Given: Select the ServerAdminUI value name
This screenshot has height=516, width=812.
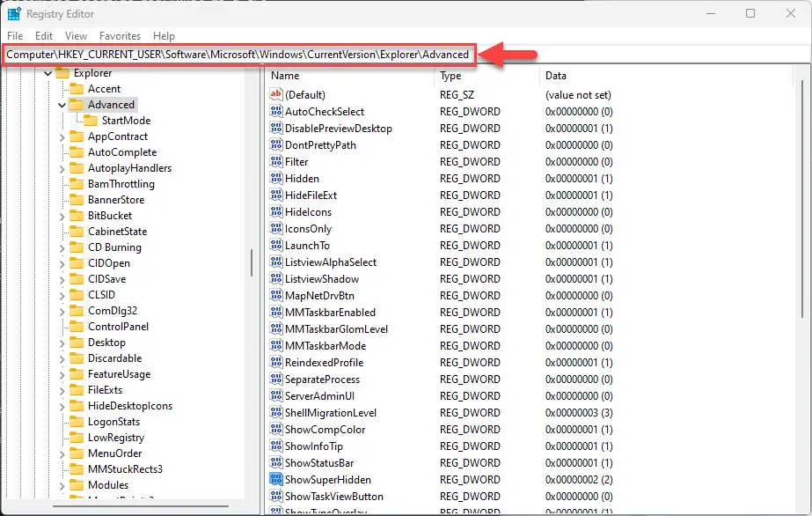Looking at the screenshot, I should point(319,396).
